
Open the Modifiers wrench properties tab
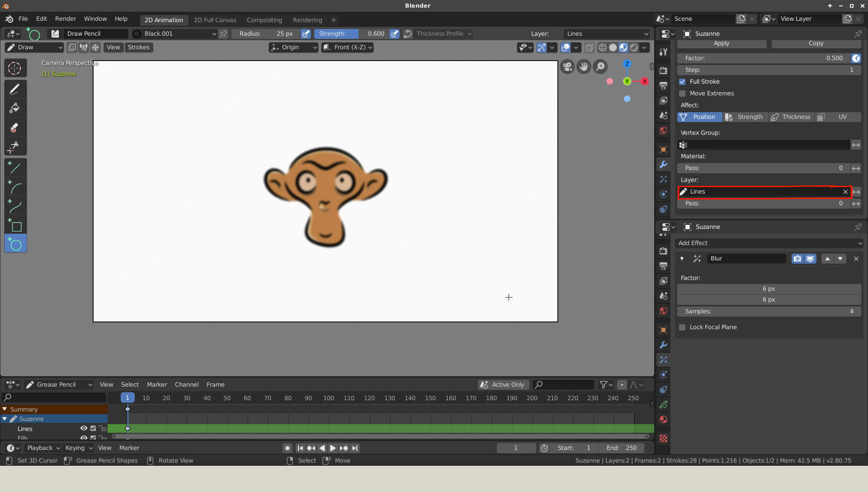point(663,165)
